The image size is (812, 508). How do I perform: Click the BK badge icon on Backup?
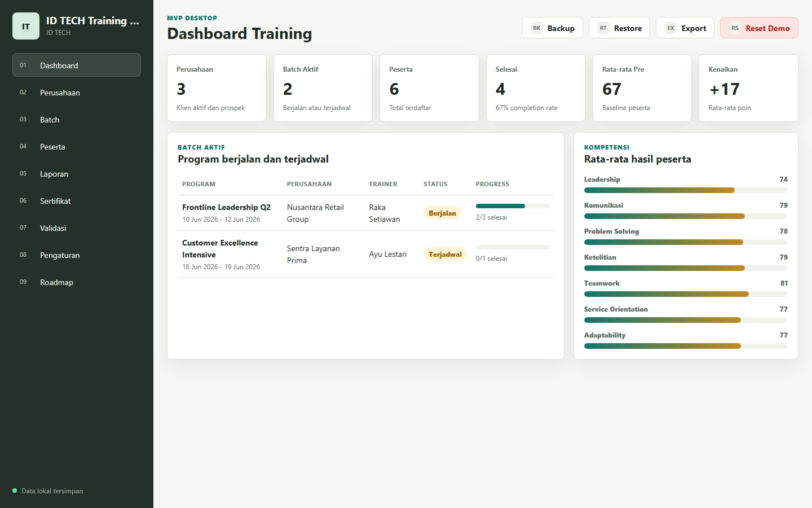[x=537, y=28]
